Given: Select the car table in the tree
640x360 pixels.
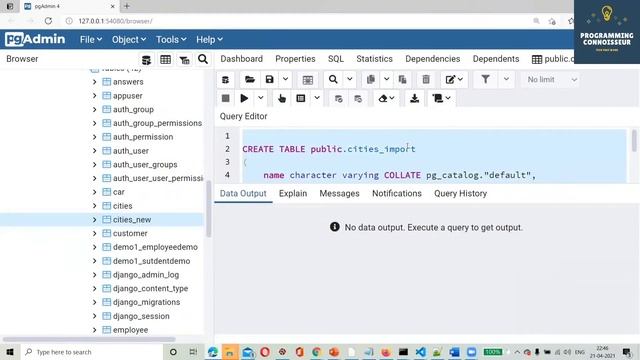Looking at the screenshot, I should click(119, 192).
